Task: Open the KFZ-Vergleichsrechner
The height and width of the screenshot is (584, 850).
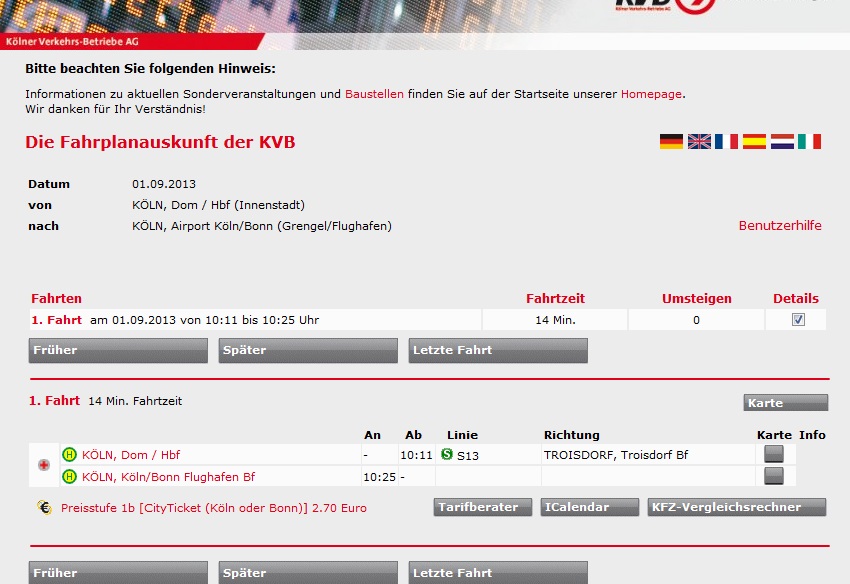Action: [736, 507]
